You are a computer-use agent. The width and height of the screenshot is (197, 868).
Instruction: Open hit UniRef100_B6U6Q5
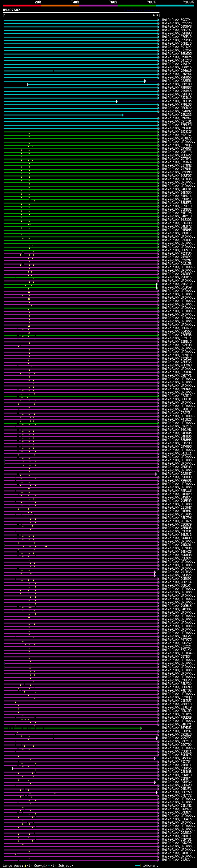pos(176,54)
